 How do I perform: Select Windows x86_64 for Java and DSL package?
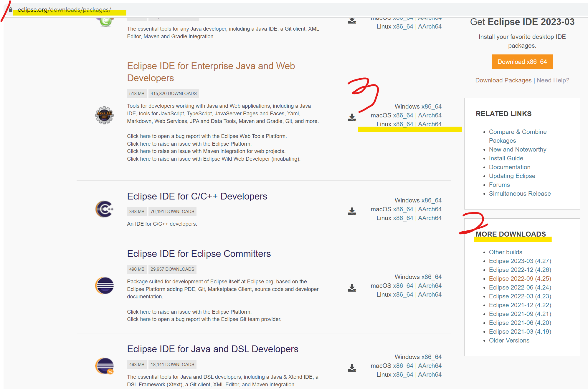432,357
